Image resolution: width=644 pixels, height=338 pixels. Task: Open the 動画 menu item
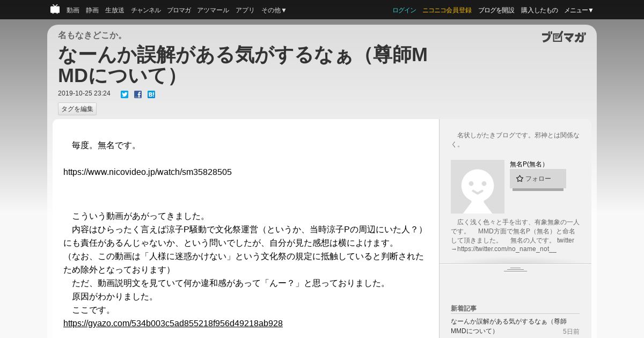[x=73, y=10]
